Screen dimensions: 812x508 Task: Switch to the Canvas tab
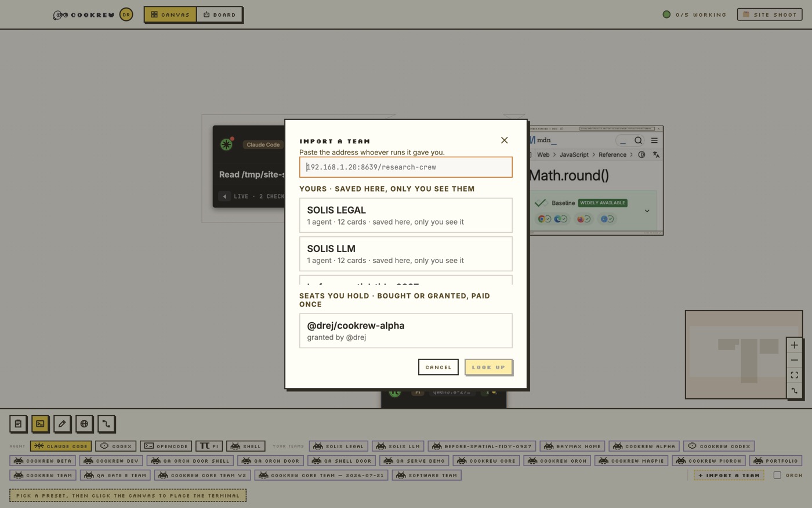[170, 15]
